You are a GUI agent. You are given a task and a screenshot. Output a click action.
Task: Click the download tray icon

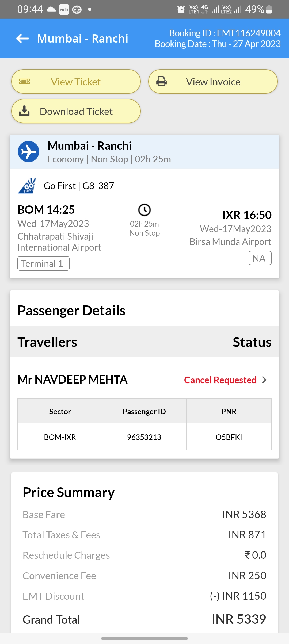pos(24,111)
